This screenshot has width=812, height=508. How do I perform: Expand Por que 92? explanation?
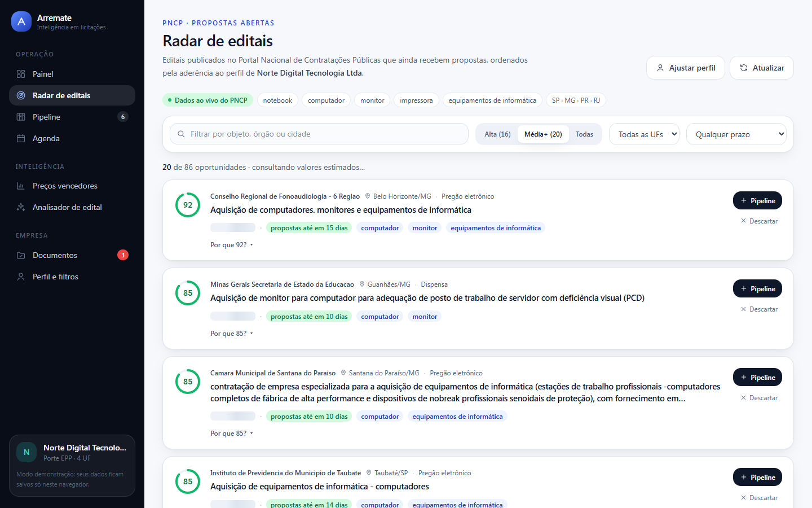[232, 245]
